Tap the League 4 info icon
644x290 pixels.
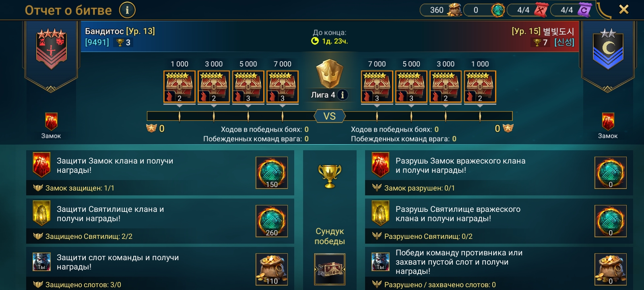tap(343, 95)
